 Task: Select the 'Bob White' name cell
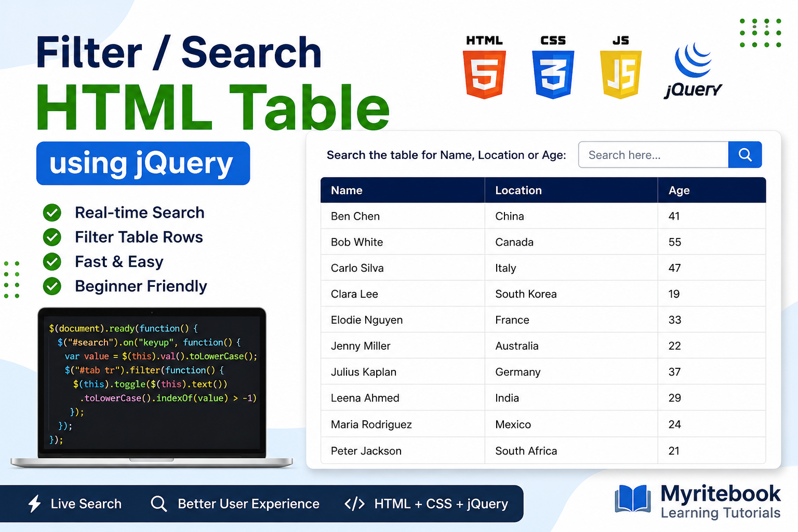click(x=403, y=242)
